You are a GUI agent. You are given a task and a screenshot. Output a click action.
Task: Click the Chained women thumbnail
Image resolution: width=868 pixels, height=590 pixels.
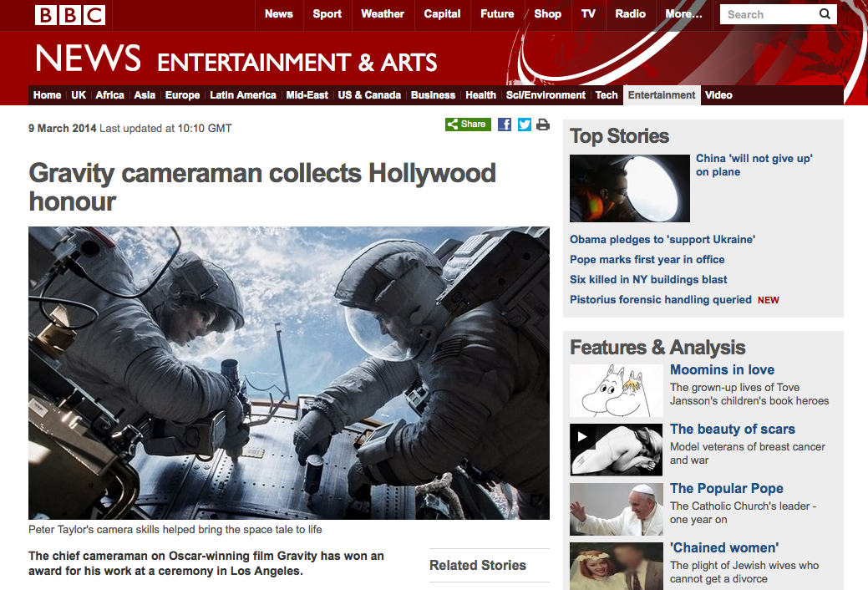[617, 566]
